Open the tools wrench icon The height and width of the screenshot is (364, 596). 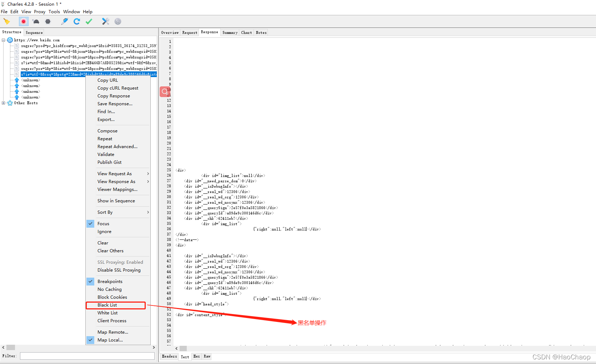point(105,21)
